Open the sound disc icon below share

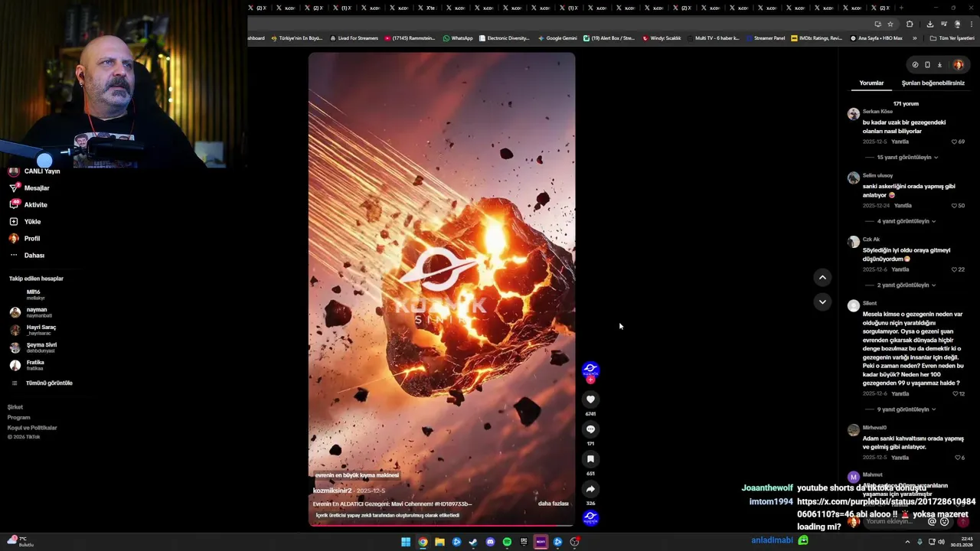(590, 517)
